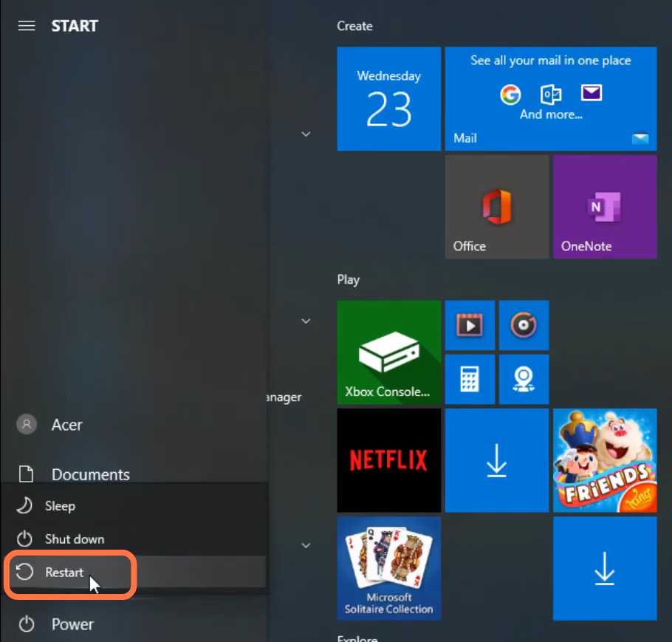
Task: Open the Groove Music tile
Action: (524, 325)
